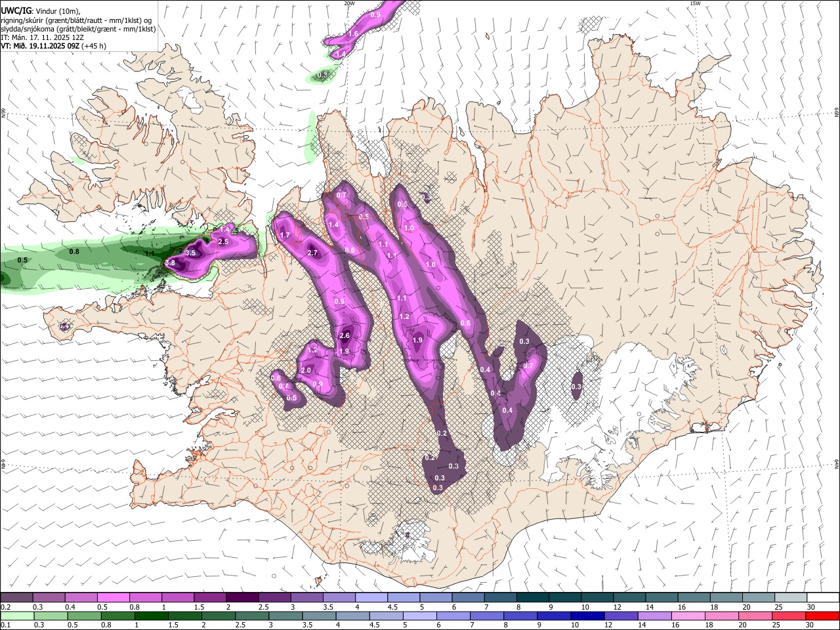
Task: Click the deep blue 10 swatch in the bottom legend row
Action: pos(587,616)
